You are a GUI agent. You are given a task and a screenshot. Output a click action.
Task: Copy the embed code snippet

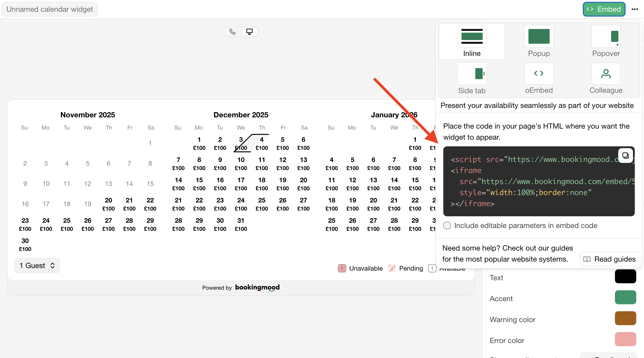coord(625,156)
